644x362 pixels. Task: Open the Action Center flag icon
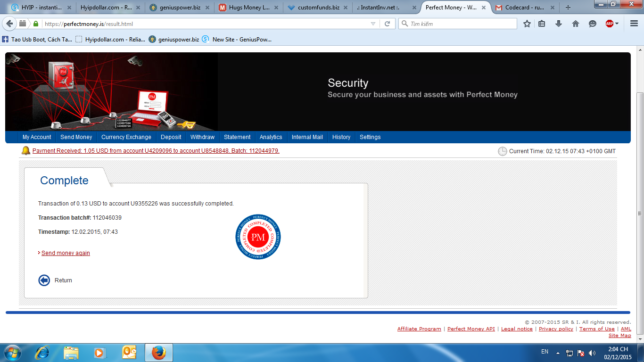[581, 353]
